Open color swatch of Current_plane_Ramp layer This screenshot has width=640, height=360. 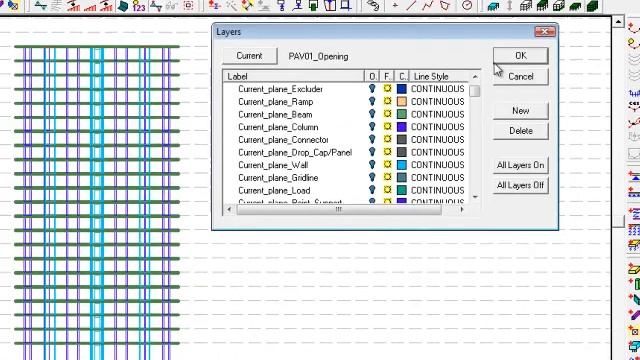tap(402, 101)
